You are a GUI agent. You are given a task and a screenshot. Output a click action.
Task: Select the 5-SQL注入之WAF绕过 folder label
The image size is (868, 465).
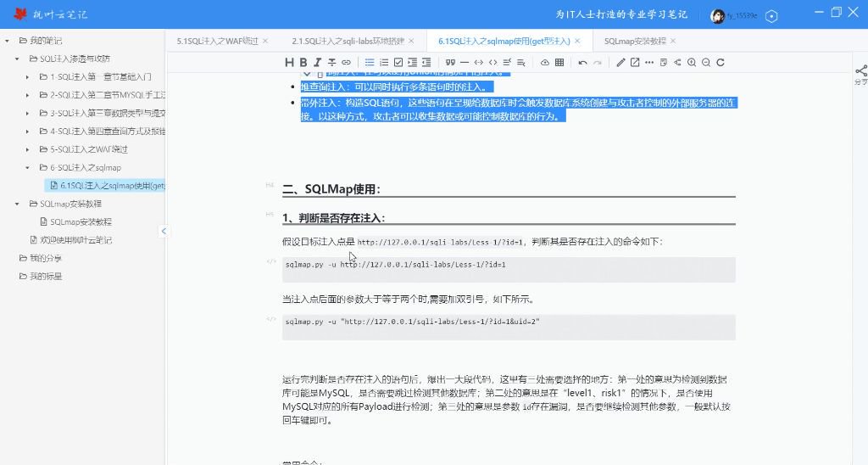click(88, 149)
